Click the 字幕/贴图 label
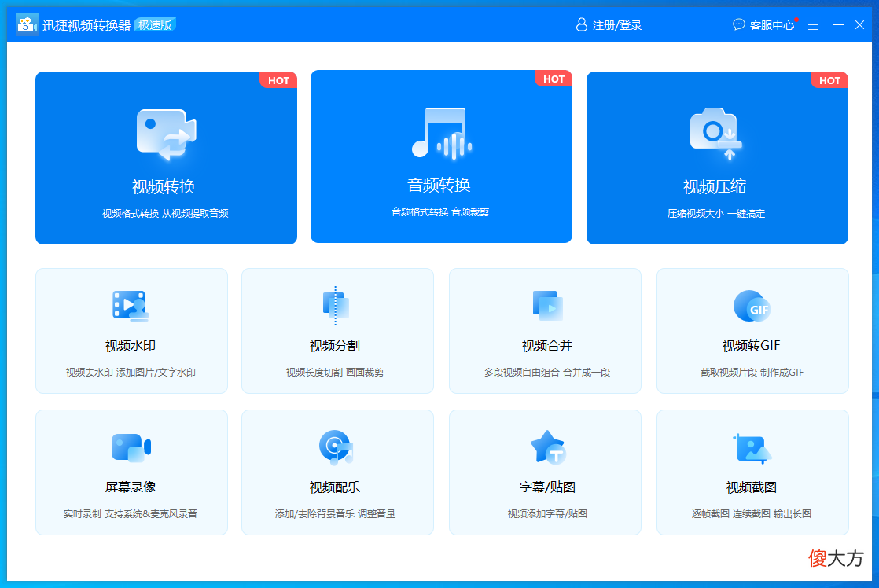 [548, 487]
